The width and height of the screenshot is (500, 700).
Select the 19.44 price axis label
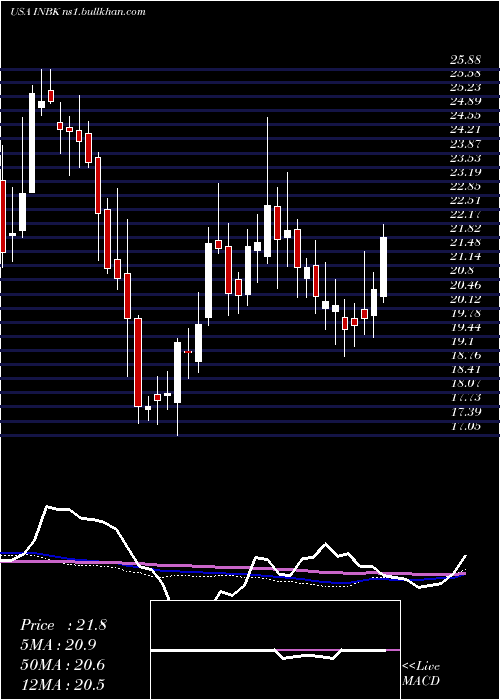pyautogui.click(x=464, y=327)
